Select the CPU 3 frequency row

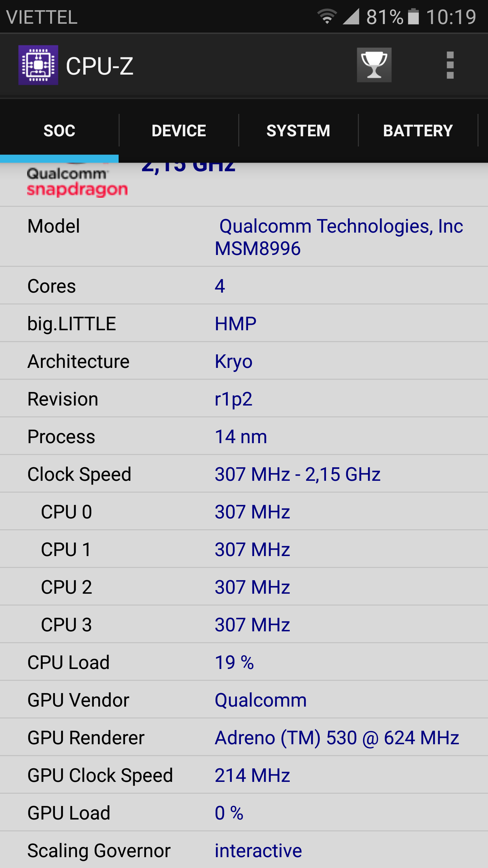point(244,625)
